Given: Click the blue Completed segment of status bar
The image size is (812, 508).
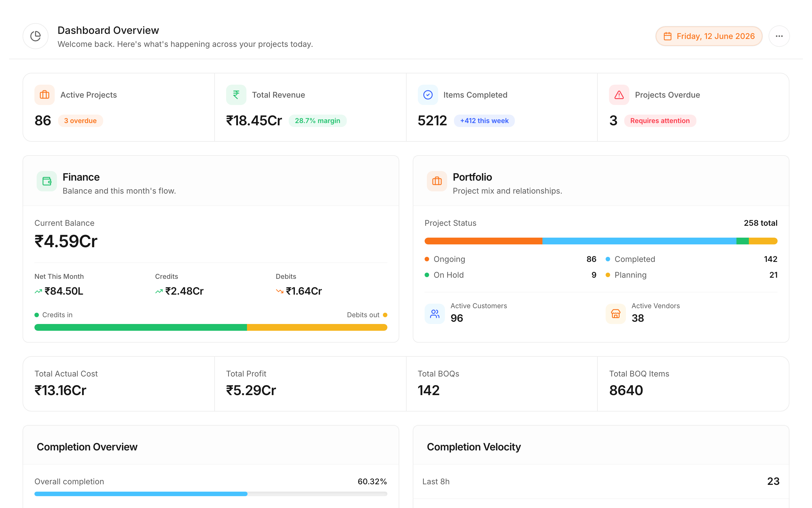Looking at the screenshot, I should tap(639, 241).
